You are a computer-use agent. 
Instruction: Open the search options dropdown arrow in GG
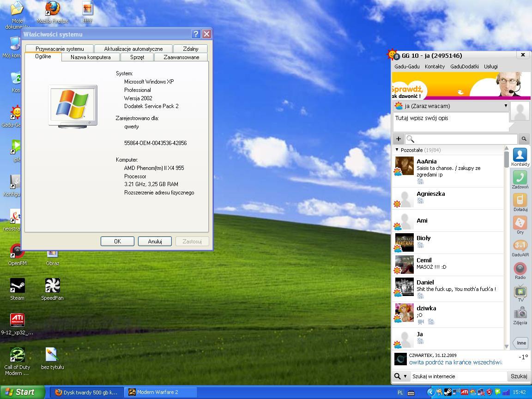[x=405, y=376]
